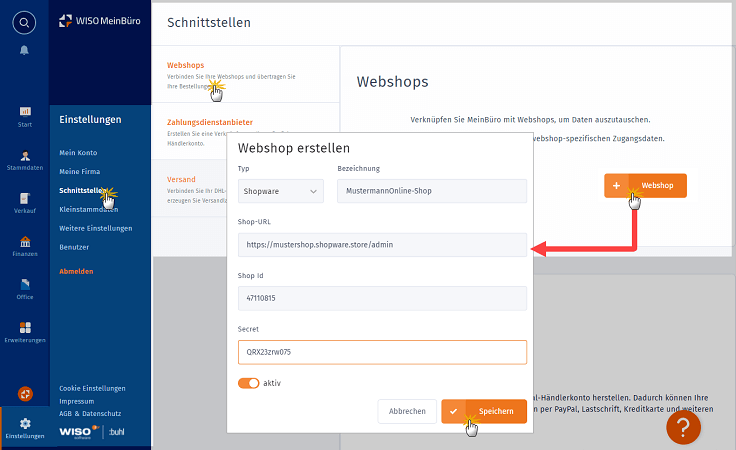Open Benutzer menu item

pos(74,247)
